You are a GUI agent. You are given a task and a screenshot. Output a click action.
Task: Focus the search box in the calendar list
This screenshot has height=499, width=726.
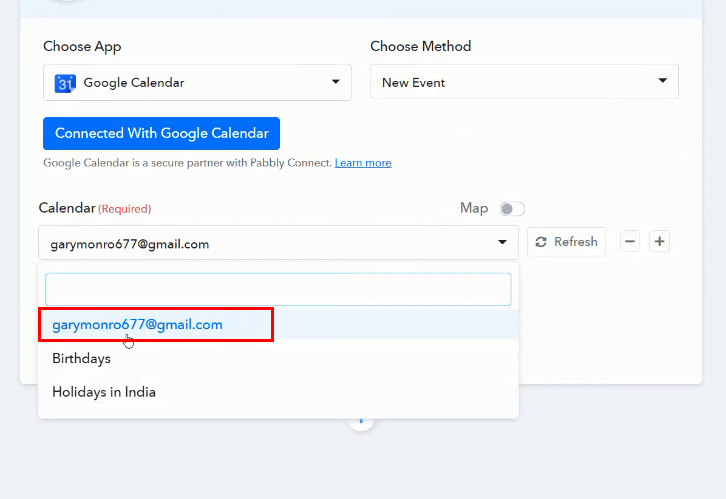click(x=278, y=289)
